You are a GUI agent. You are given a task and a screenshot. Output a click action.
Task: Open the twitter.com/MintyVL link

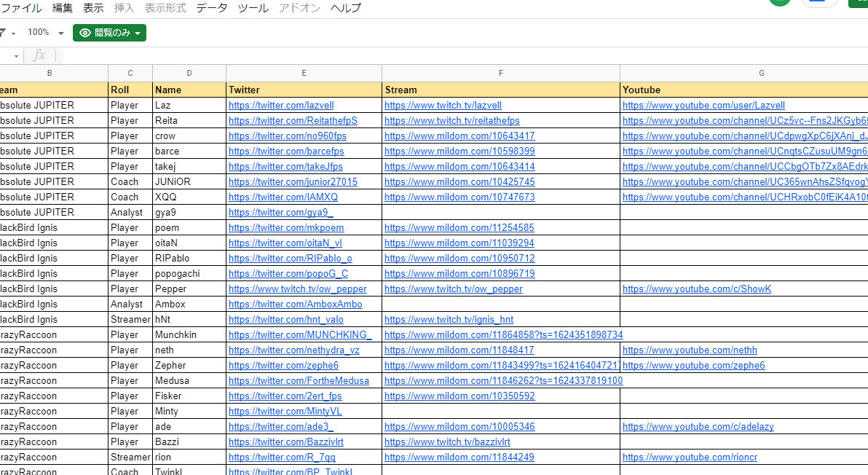285,412
